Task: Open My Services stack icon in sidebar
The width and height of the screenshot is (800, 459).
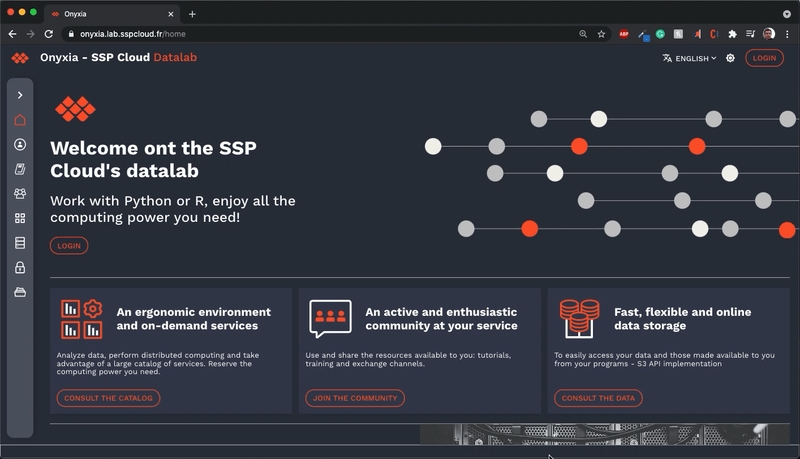Action: (x=20, y=243)
